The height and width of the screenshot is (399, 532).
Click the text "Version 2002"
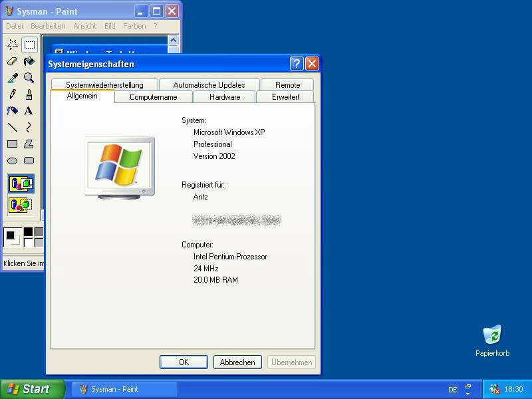[214, 156]
